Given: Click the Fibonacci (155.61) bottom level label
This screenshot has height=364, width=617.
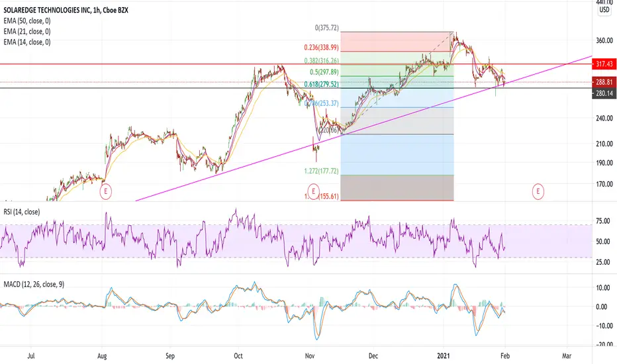Looking at the screenshot, I should coord(321,196).
